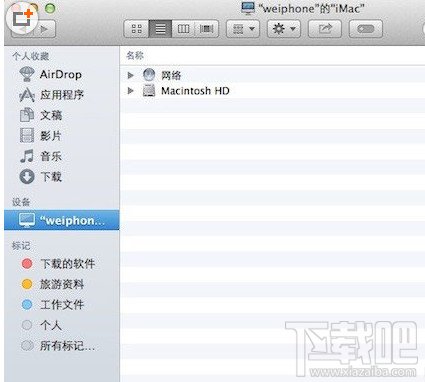The height and width of the screenshot is (382, 425).
Task: Click the 标记 section header
Action: [21, 246]
